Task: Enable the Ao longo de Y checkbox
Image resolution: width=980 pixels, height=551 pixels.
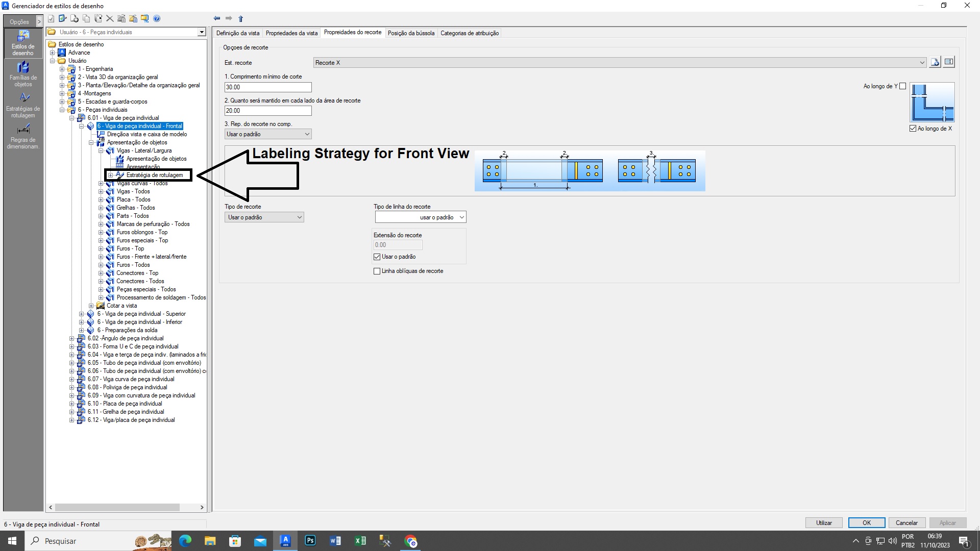Action: 902,86
